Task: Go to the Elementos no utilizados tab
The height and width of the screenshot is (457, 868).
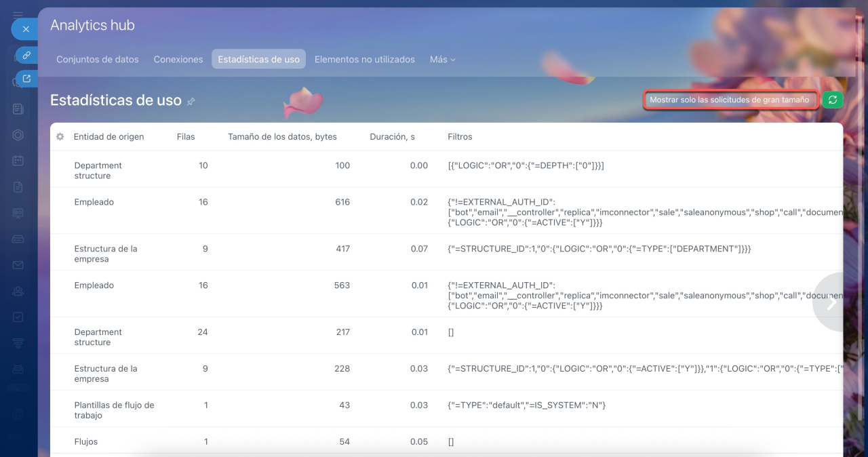Action: pos(364,60)
